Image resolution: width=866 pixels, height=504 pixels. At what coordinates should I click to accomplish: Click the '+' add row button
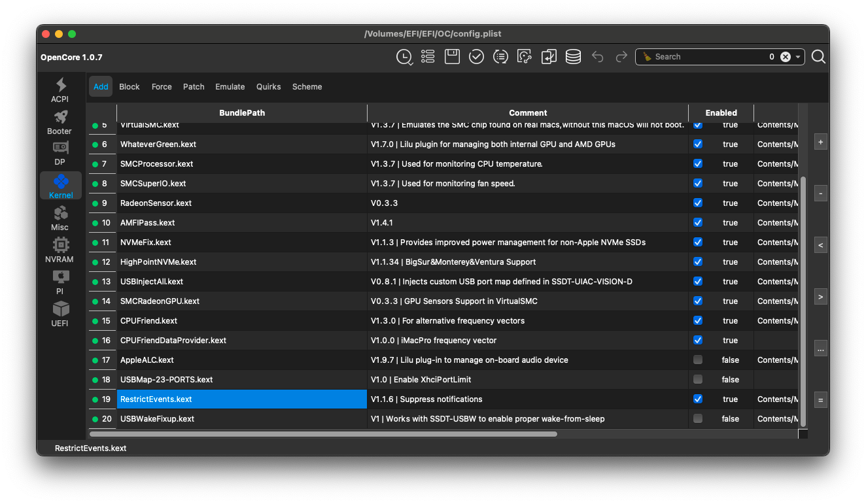pos(821,142)
